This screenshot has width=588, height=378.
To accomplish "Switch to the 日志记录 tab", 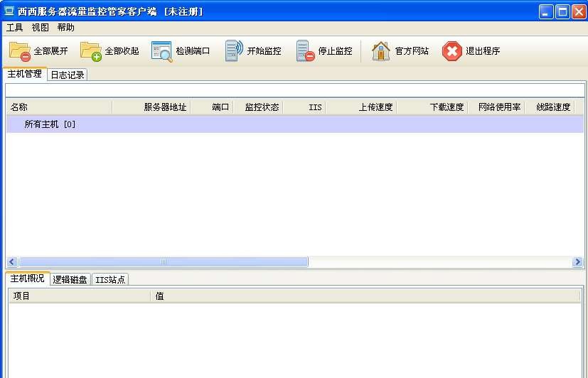I will tap(68, 75).
